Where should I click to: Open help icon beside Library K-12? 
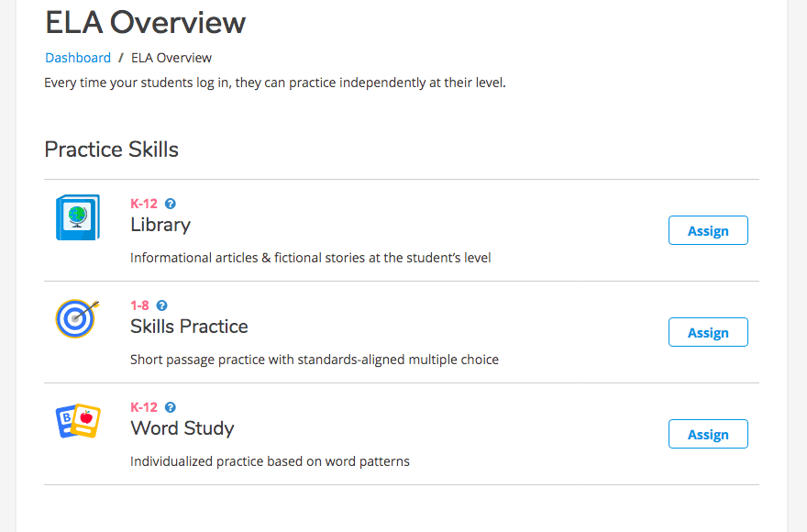171,204
